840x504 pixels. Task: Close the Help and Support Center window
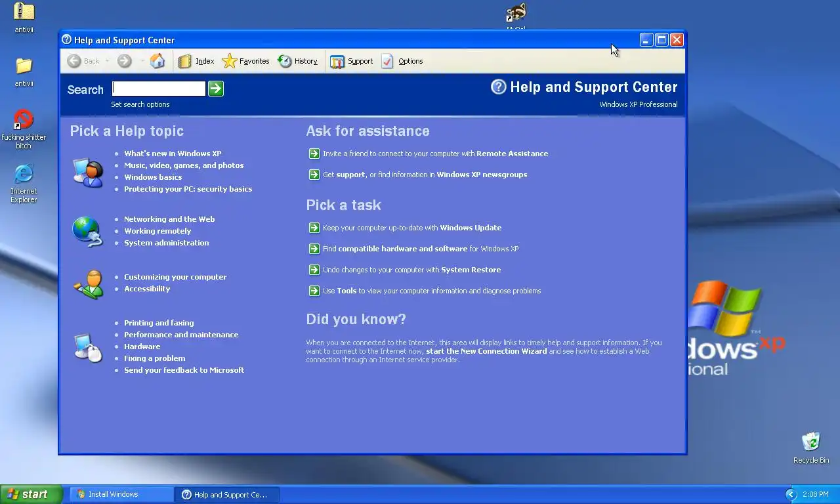[x=677, y=40]
